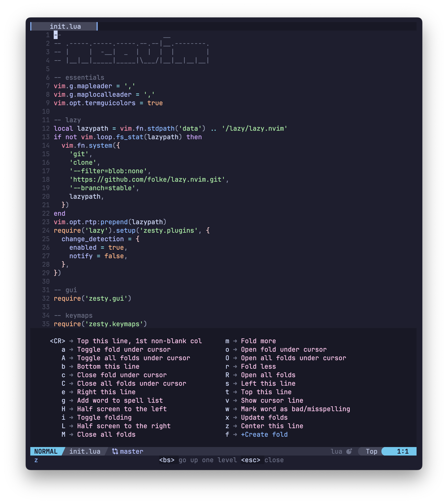Click the 'zesty.gui' require string
Viewport: 448px width, 504px height.
point(106,298)
